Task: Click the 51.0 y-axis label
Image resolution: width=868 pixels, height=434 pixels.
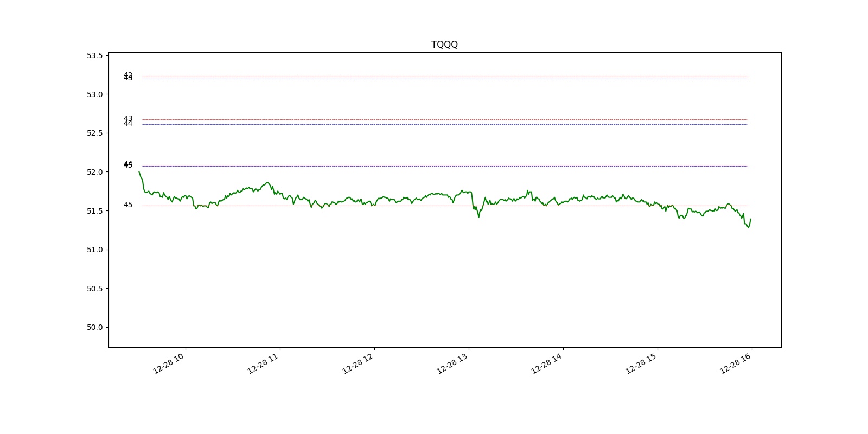Action: coord(94,250)
